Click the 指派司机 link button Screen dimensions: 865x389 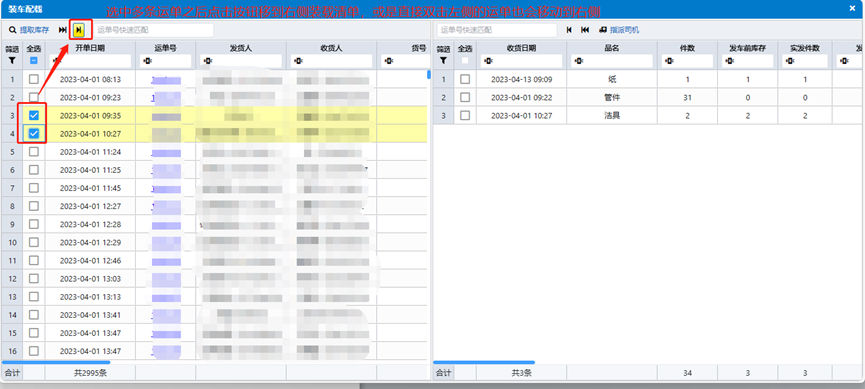pyautogui.click(x=624, y=30)
